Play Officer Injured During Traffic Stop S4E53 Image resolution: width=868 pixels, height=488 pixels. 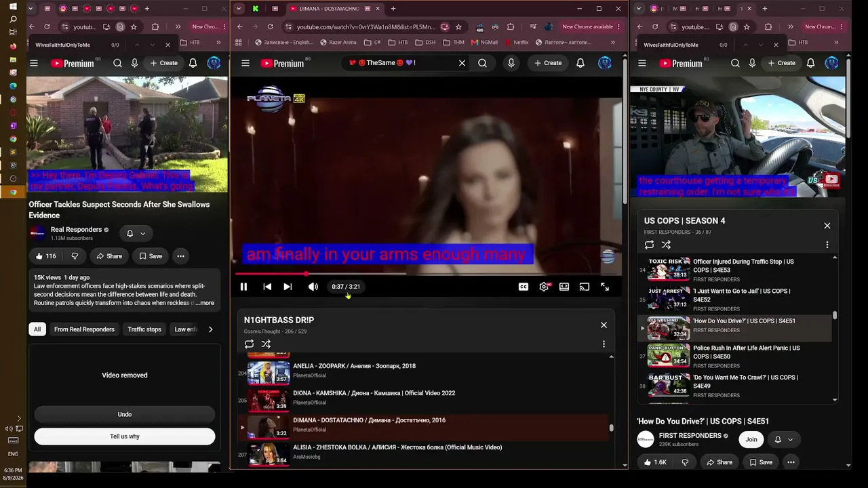pos(735,270)
